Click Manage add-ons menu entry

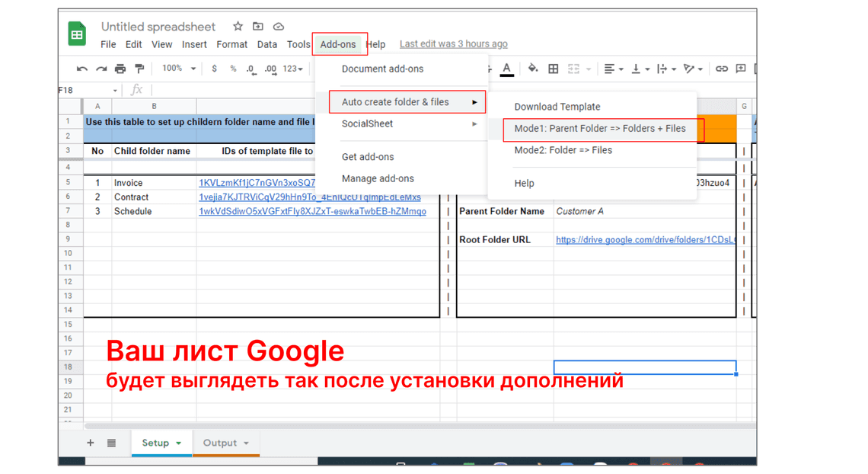[378, 178]
